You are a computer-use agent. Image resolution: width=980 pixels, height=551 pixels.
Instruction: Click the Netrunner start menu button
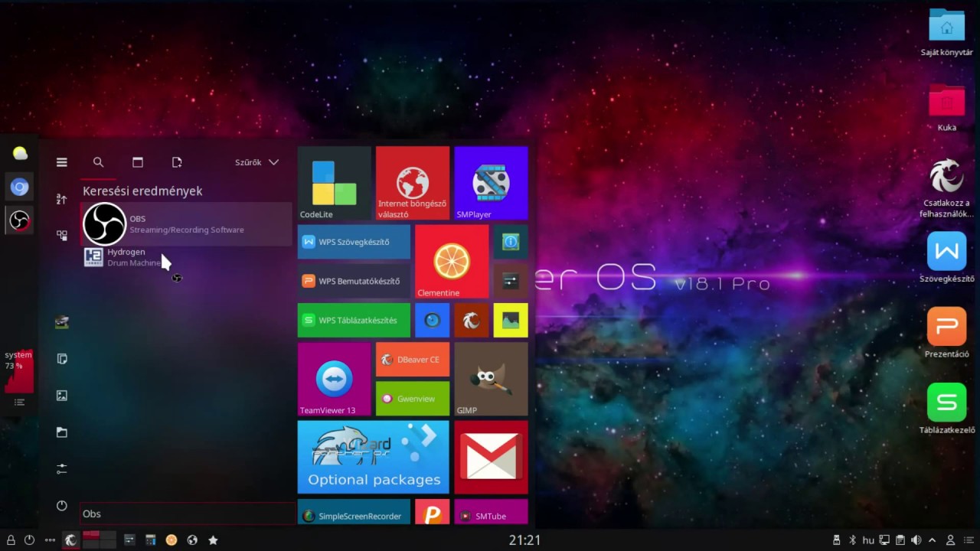[70, 540]
